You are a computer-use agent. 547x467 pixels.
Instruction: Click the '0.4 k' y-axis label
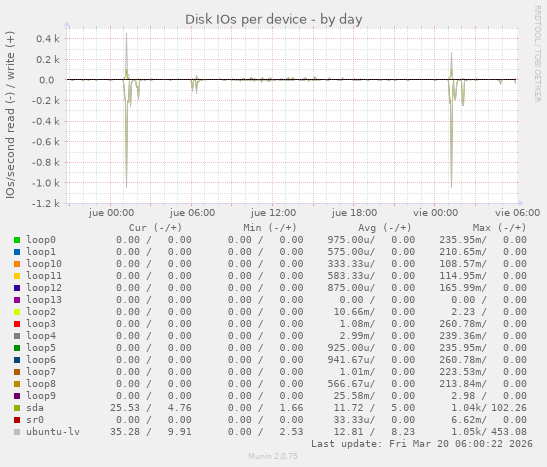click(x=48, y=39)
